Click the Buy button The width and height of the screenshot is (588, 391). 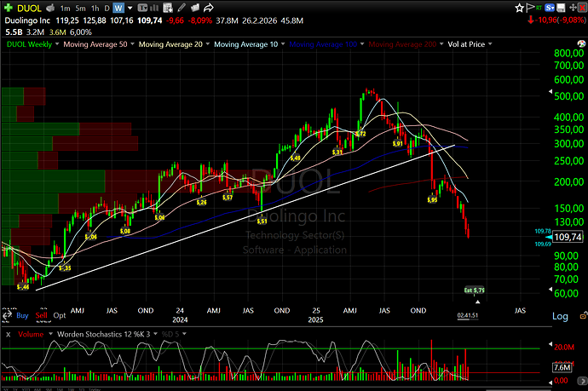(x=22, y=315)
